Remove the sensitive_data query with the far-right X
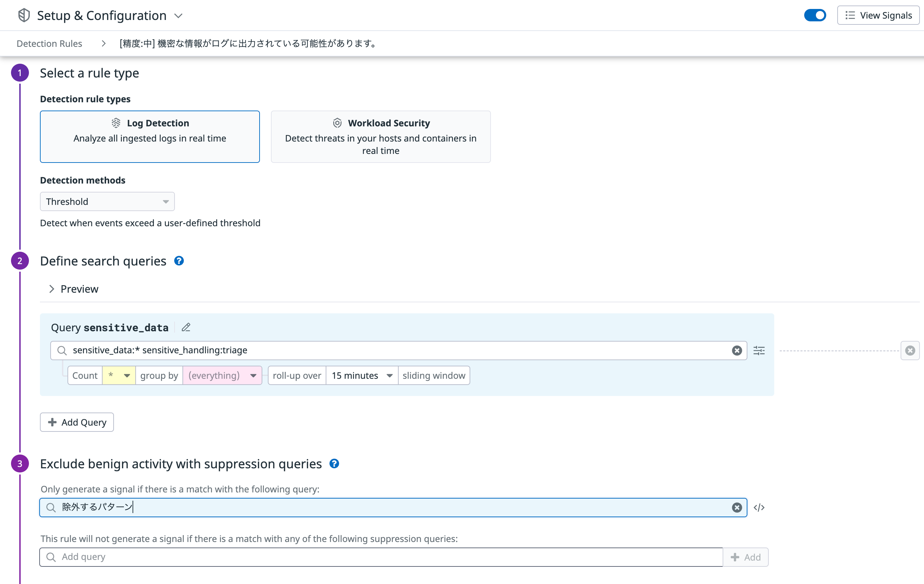Screen dimensions: 924x584 tap(910, 350)
